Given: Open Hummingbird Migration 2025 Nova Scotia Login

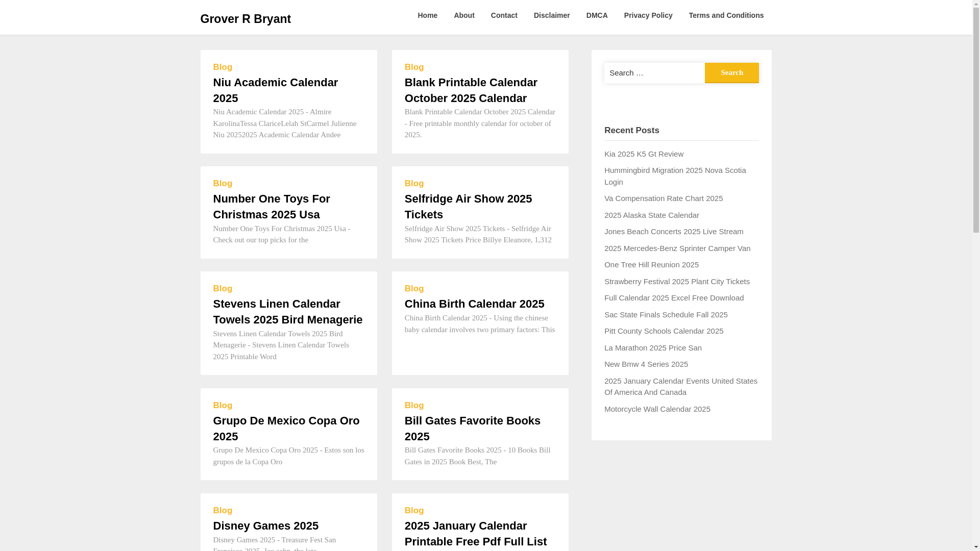Looking at the screenshot, I should click(x=675, y=176).
